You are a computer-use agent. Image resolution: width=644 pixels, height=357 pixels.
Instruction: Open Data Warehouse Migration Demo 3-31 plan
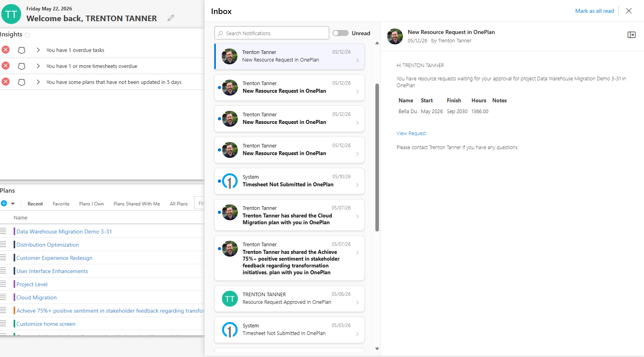(x=64, y=231)
